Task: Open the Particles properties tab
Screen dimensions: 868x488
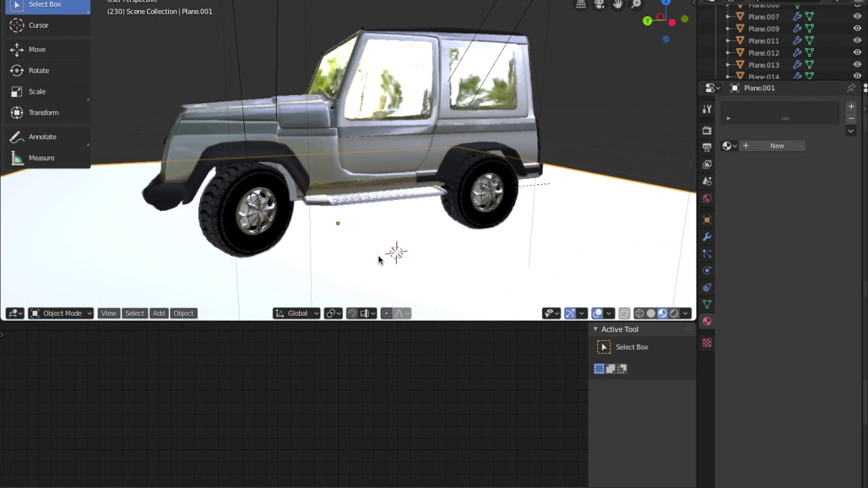Action: point(707,253)
